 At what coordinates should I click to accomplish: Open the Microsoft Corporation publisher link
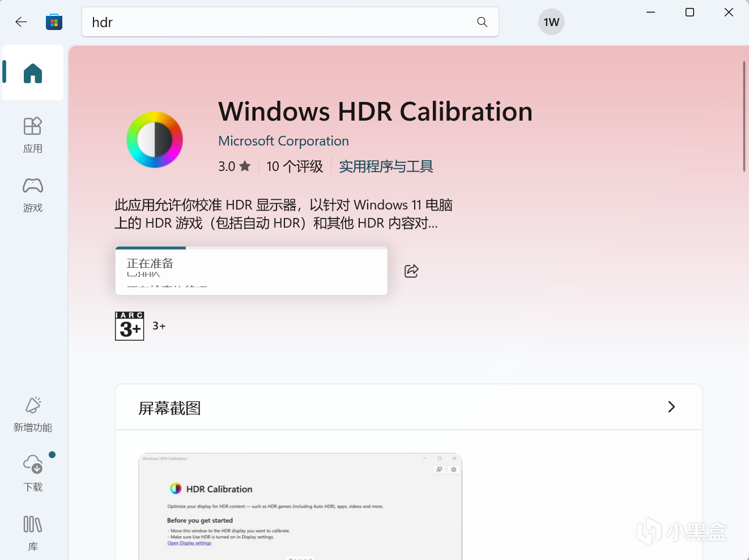click(284, 141)
